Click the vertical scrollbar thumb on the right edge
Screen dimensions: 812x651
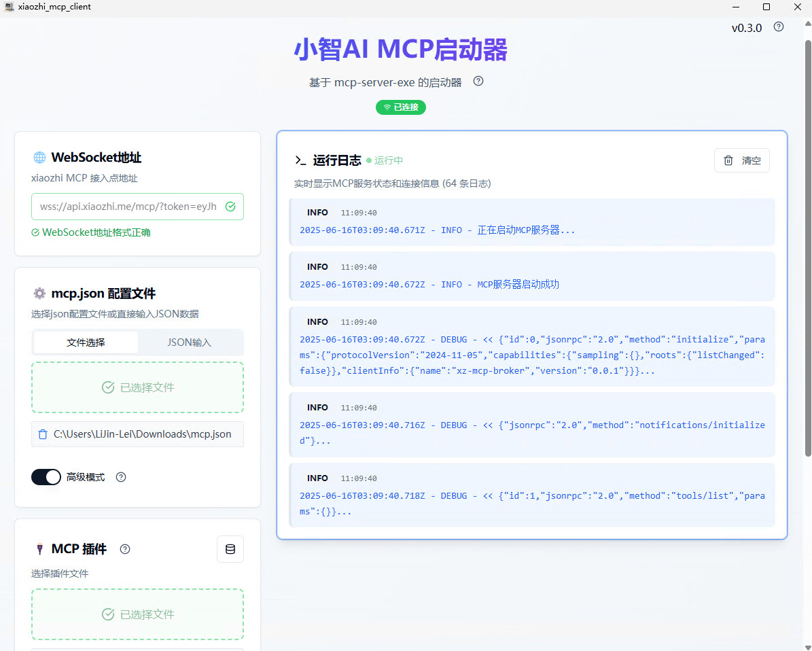(x=808, y=249)
